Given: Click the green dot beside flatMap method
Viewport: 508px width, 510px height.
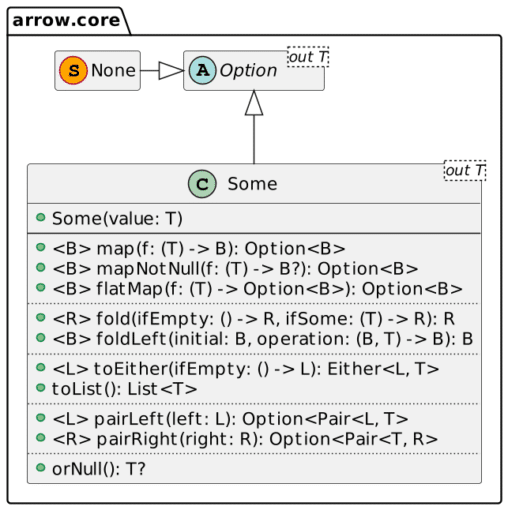Looking at the screenshot, I should [41, 287].
